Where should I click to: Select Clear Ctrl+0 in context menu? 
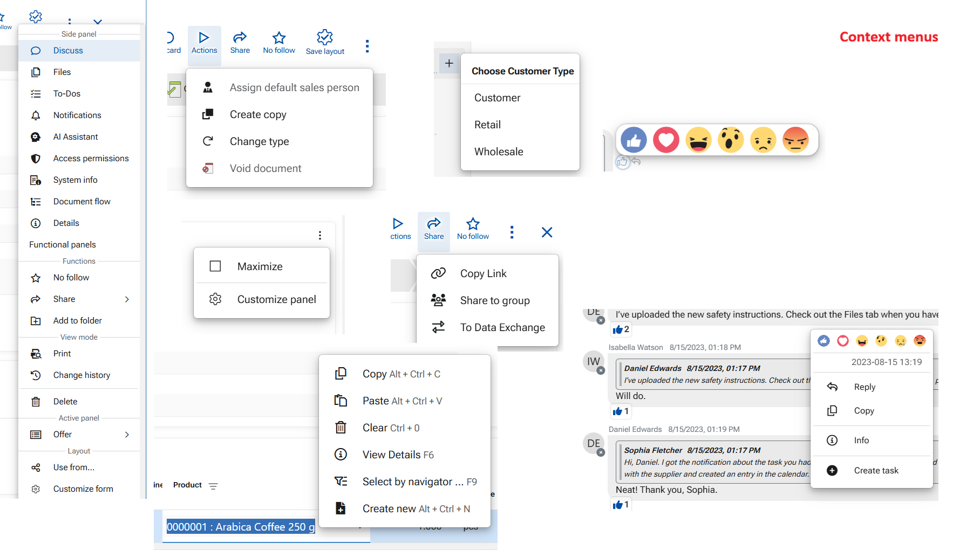click(405, 428)
